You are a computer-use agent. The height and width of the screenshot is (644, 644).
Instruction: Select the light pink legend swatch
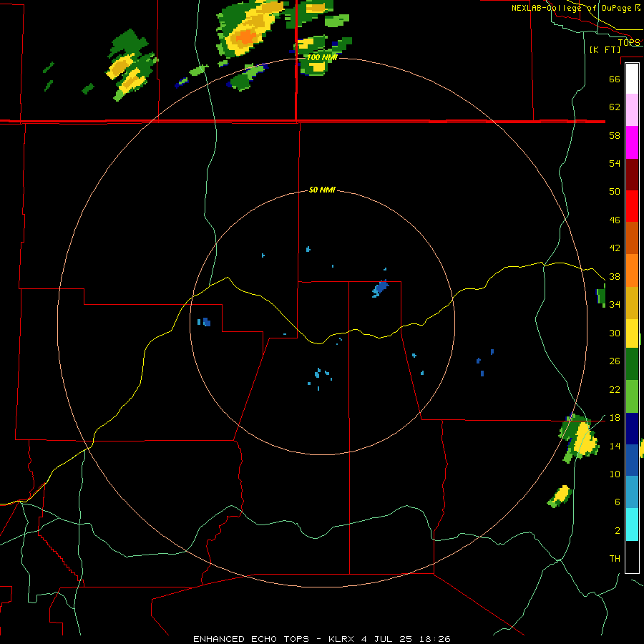pos(632,110)
